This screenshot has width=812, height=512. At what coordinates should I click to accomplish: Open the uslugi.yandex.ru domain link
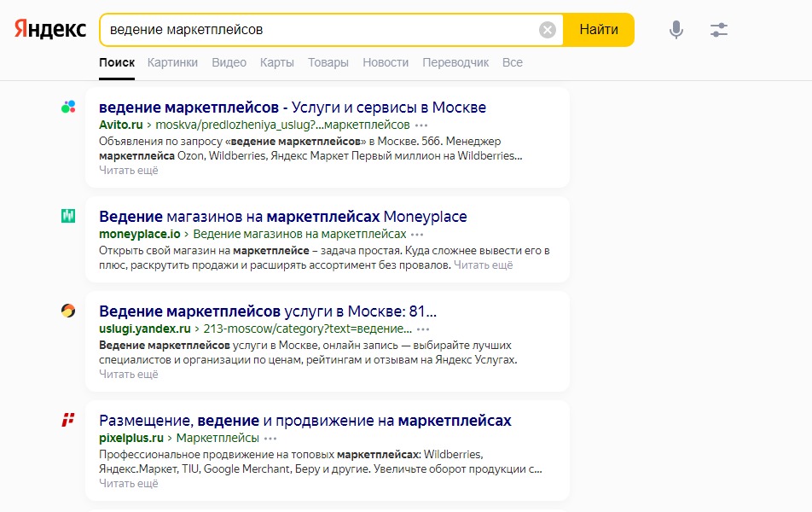(145, 329)
